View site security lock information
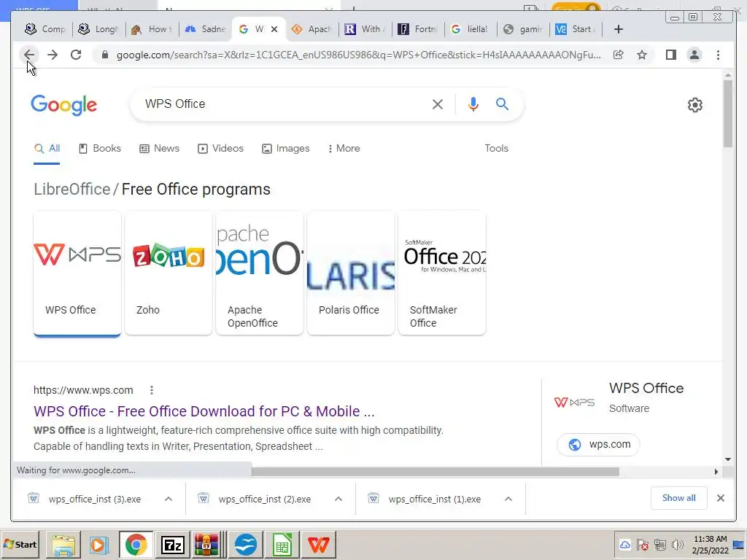This screenshot has height=560, width=747. 105,55
